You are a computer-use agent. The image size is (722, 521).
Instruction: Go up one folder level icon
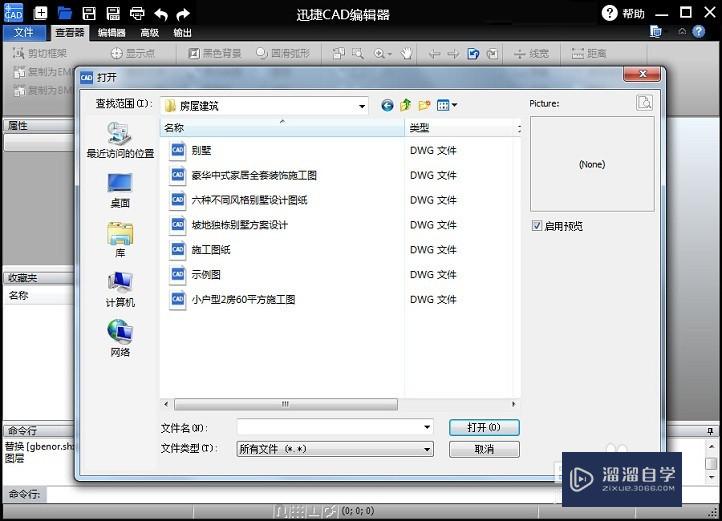(x=405, y=105)
